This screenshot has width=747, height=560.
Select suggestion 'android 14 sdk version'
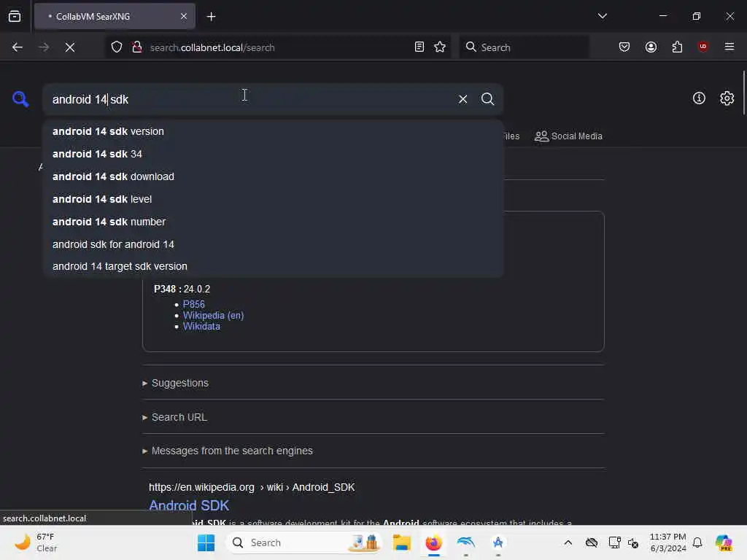tap(273, 131)
